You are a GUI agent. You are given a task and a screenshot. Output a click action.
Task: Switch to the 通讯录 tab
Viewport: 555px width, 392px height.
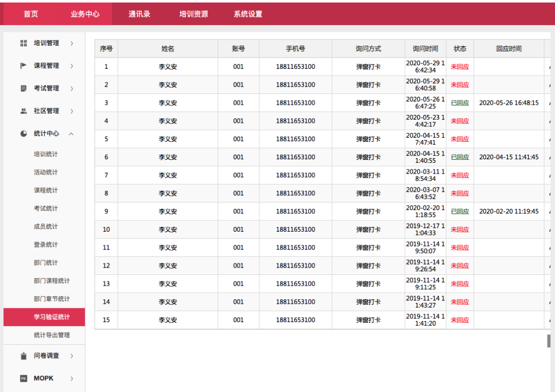pos(139,14)
